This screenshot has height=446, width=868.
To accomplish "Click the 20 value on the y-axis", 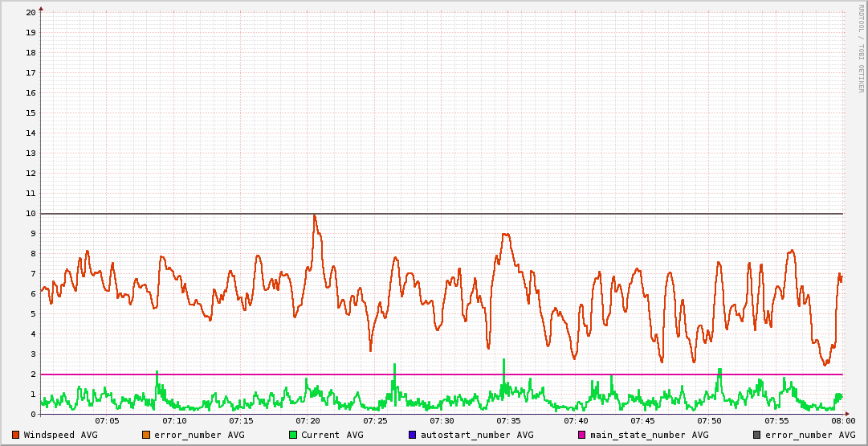I will 31,12.
